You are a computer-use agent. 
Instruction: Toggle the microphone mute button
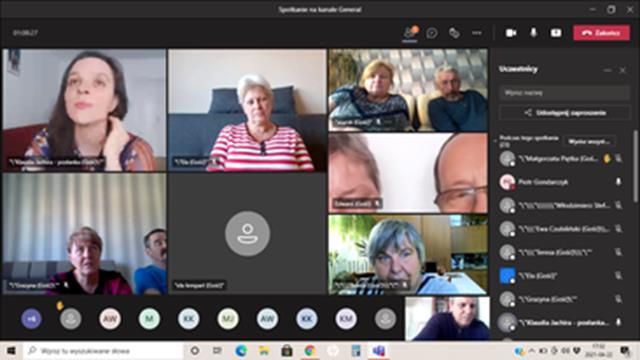tap(533, 33)
